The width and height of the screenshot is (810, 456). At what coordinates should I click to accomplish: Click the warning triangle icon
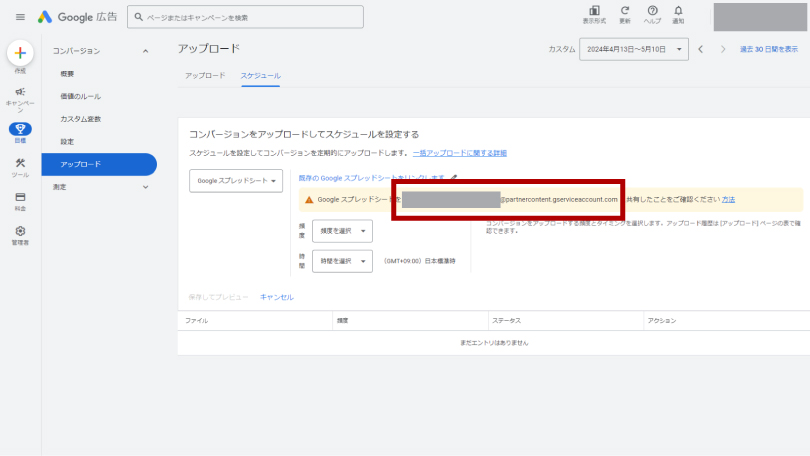(309, 200)
